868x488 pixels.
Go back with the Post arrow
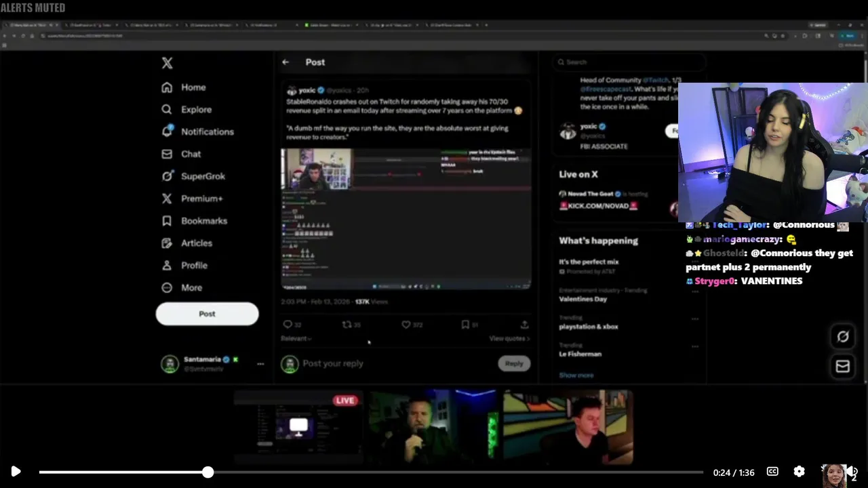tap(285, 62)
